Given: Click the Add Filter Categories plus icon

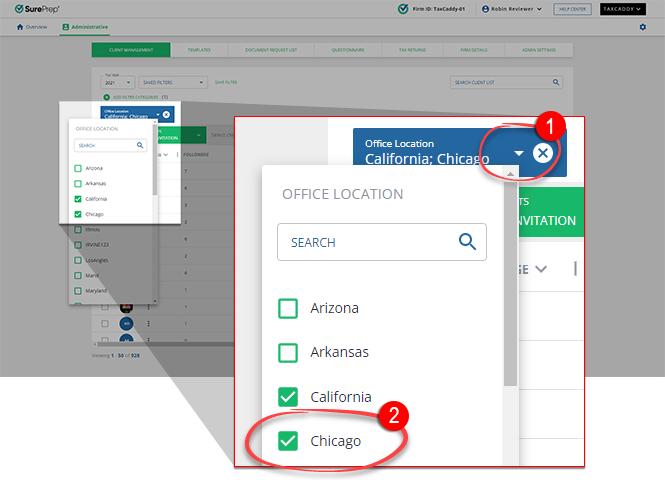Looking at the screenshot, I should coord(105,97).
